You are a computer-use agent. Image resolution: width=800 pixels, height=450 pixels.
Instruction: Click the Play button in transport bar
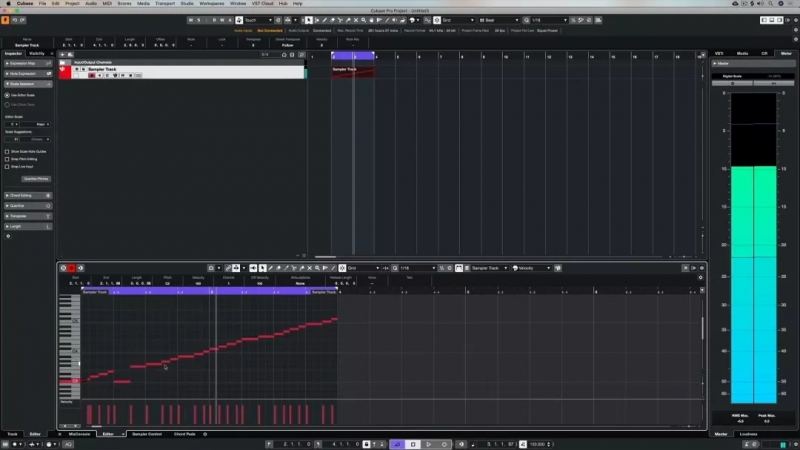click(429, 444)
